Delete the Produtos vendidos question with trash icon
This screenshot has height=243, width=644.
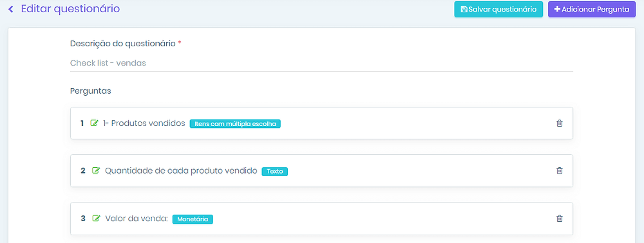click(560, 123)
